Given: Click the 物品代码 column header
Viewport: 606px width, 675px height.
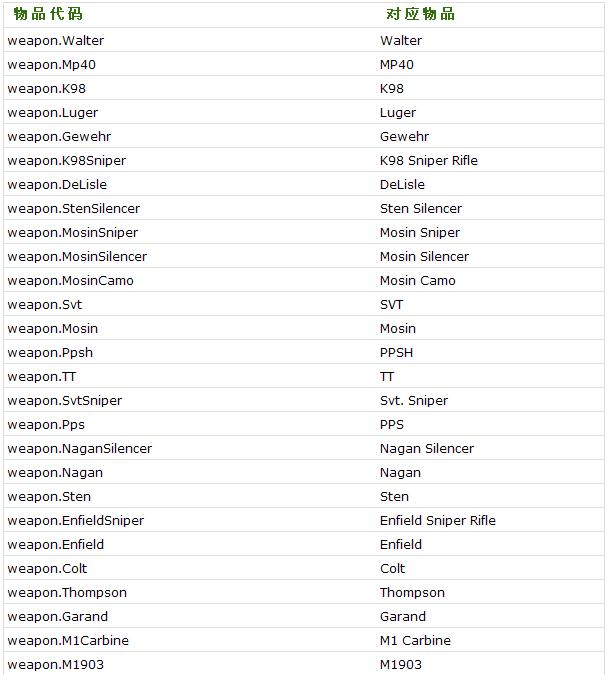Looking at the screenshot, I should 48,14.
